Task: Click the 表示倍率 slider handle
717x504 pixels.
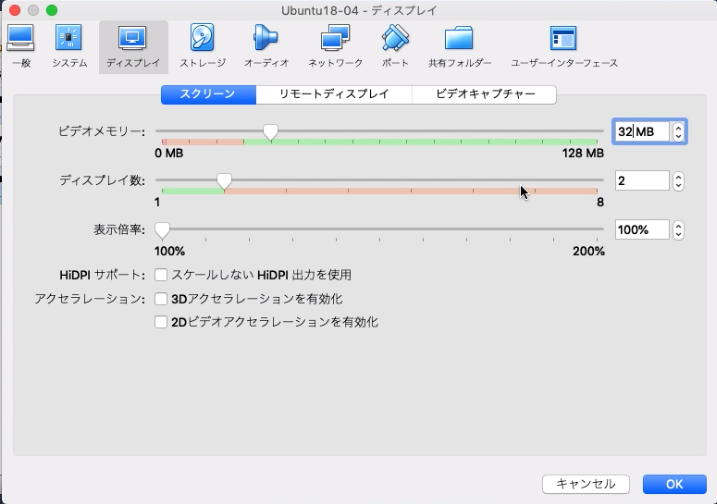Action: pos(162,230)
